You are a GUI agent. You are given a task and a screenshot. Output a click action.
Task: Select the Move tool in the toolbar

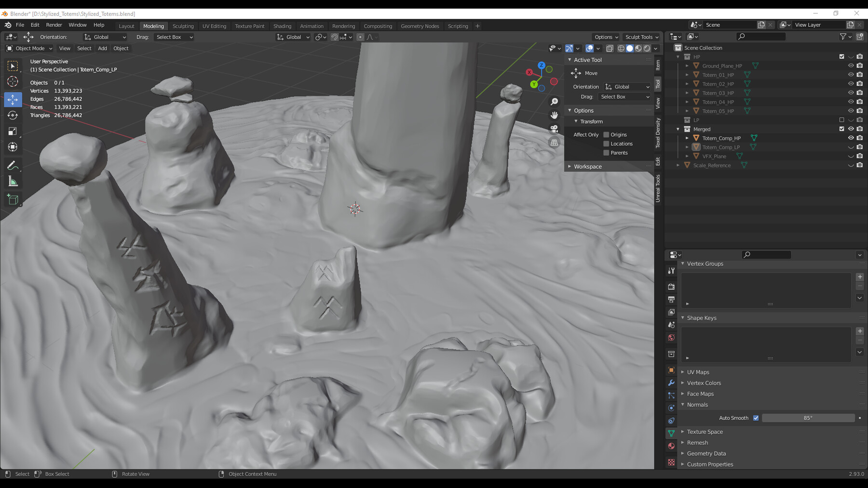[13, 99]
